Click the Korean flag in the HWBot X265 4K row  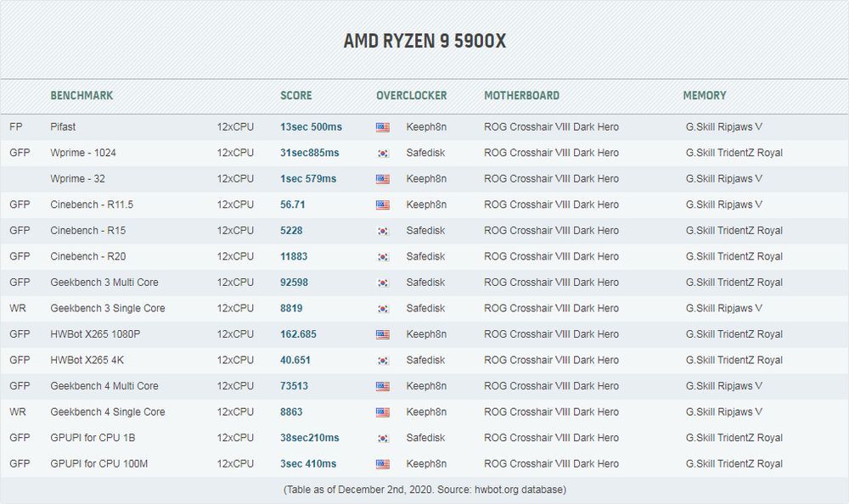point(382,361)
